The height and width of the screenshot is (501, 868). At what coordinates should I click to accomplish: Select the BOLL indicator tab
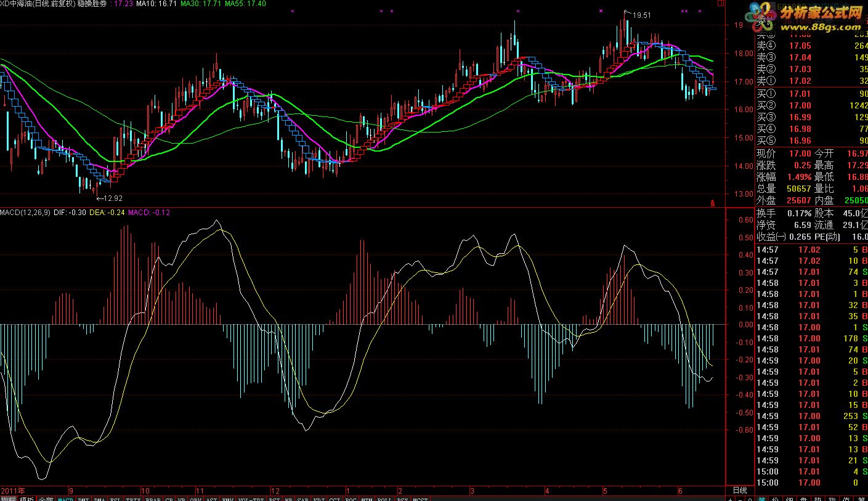pos(384,497)
